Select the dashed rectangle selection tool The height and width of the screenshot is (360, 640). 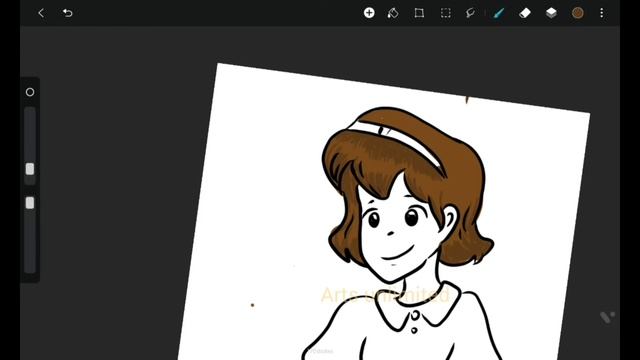tap(445, 13)
